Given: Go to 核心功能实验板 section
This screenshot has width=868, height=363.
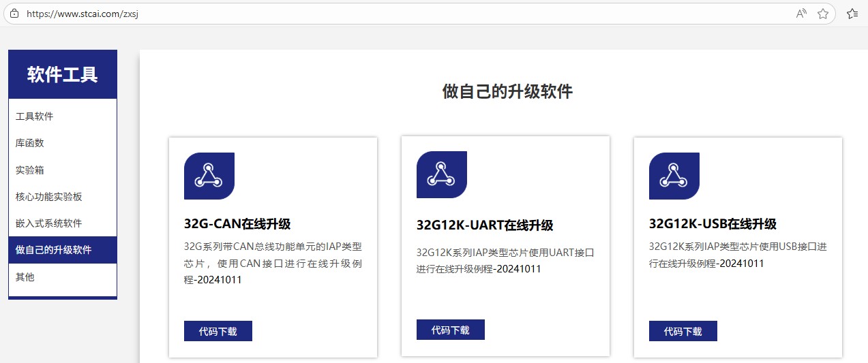Looking at the screenshot, I should click(x=63, y=197).
